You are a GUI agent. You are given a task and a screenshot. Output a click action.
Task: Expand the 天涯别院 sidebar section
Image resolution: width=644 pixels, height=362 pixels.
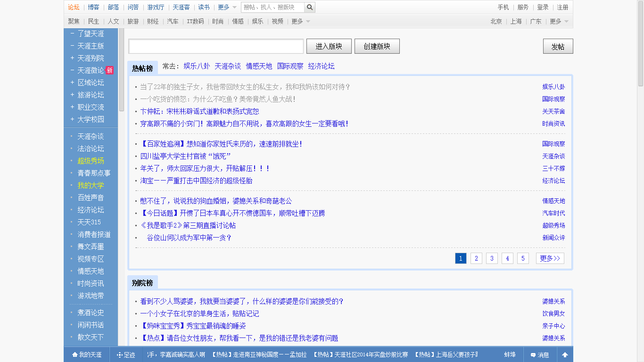click(72, 58)
